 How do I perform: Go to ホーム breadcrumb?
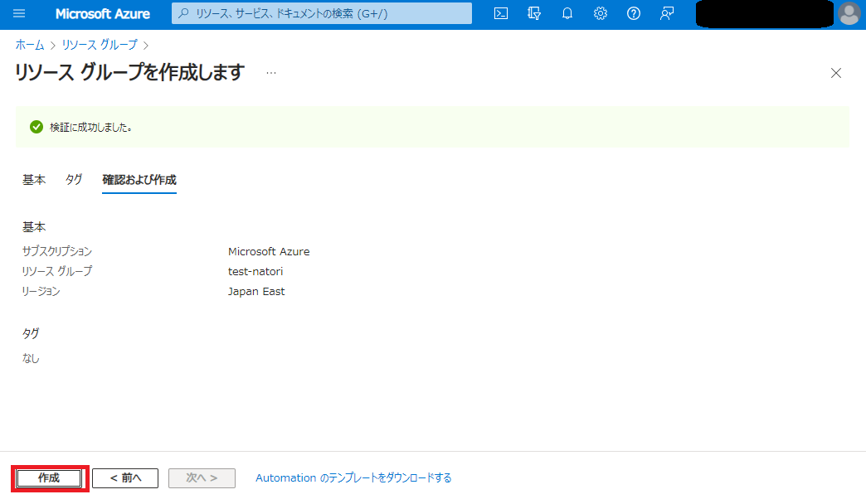pyautogui.click(x=30, y=45)
